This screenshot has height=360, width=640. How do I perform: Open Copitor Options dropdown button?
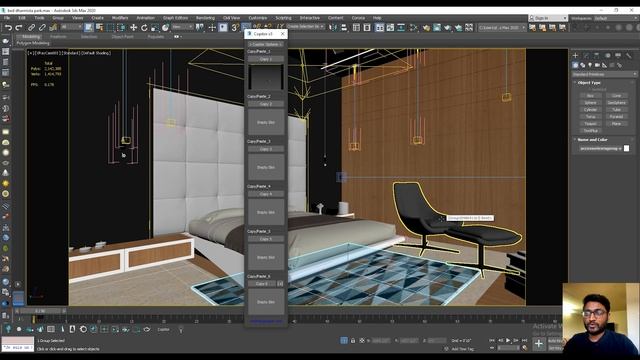(x=266, y=44)
